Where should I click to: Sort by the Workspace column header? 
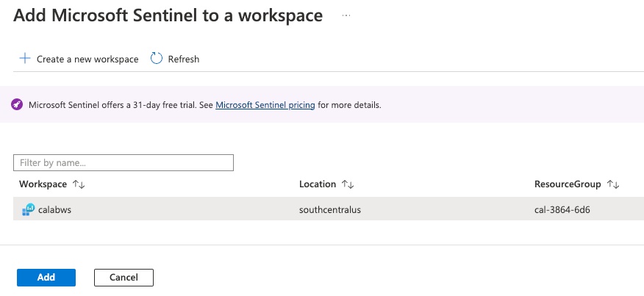click(x=43, y=184)
